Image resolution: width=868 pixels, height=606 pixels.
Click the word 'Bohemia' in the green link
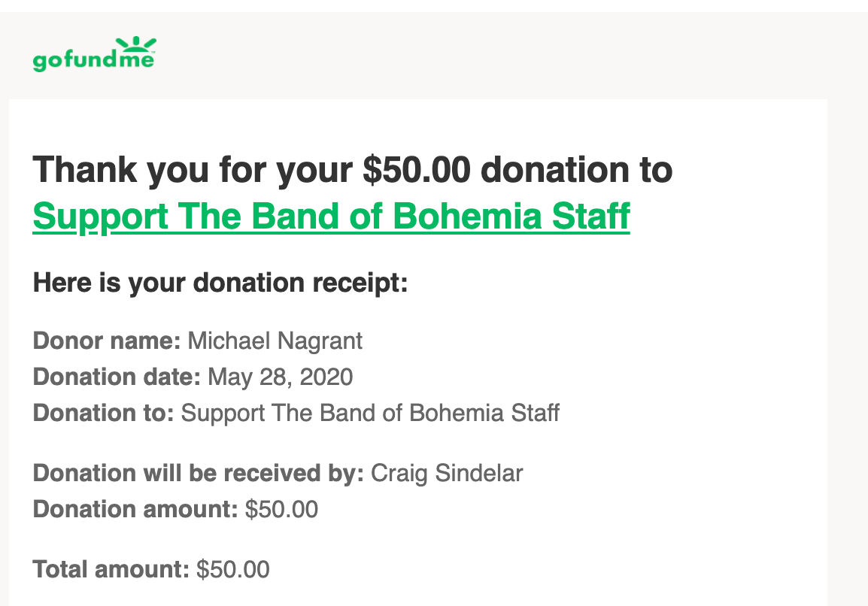point(466,216)
